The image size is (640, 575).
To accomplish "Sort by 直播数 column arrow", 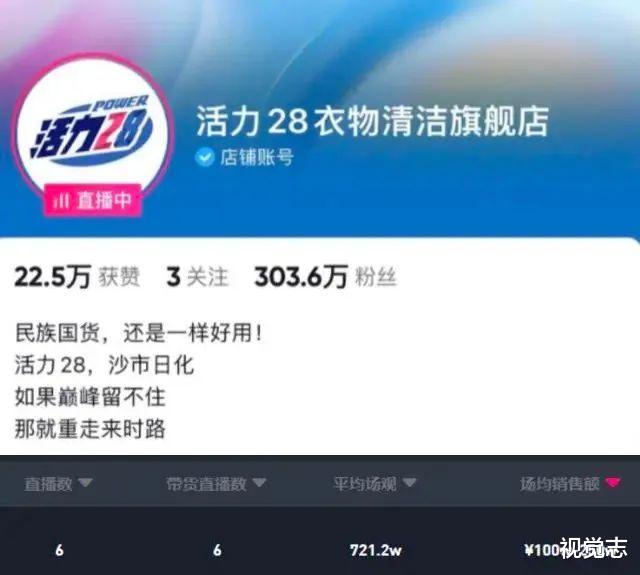I will [x=85, y=483].
